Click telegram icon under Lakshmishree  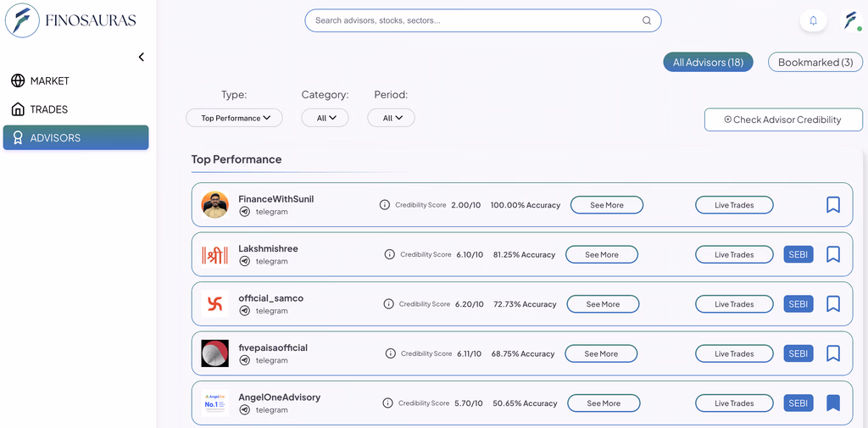245,261
